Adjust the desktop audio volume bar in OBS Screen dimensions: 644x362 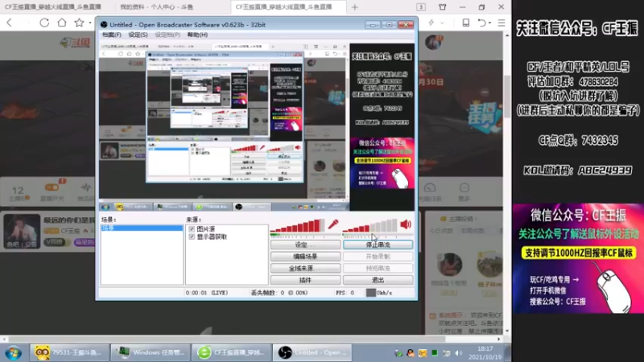[370, 225]
